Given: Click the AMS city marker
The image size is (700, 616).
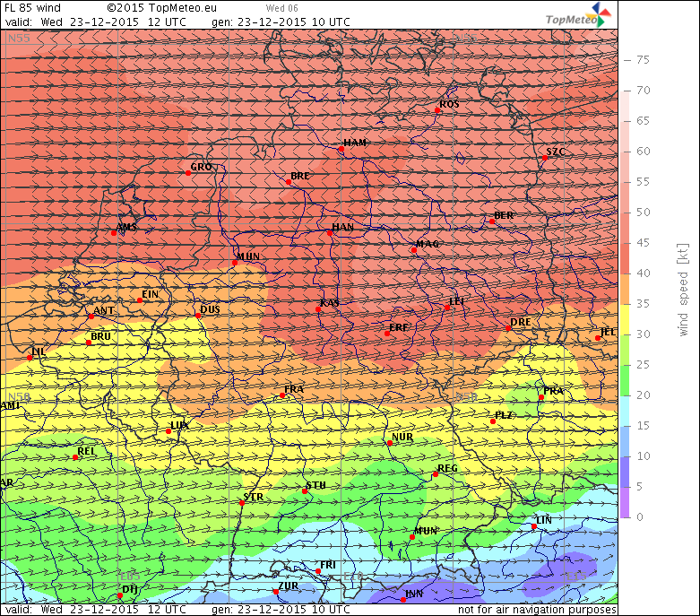Looking at the screenshot, I should tap(114, 233).
